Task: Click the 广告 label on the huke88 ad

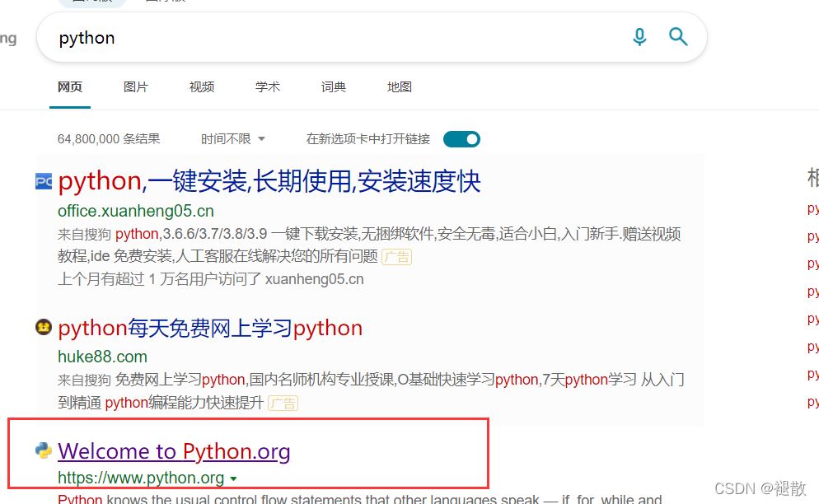Action: point(283,403)
